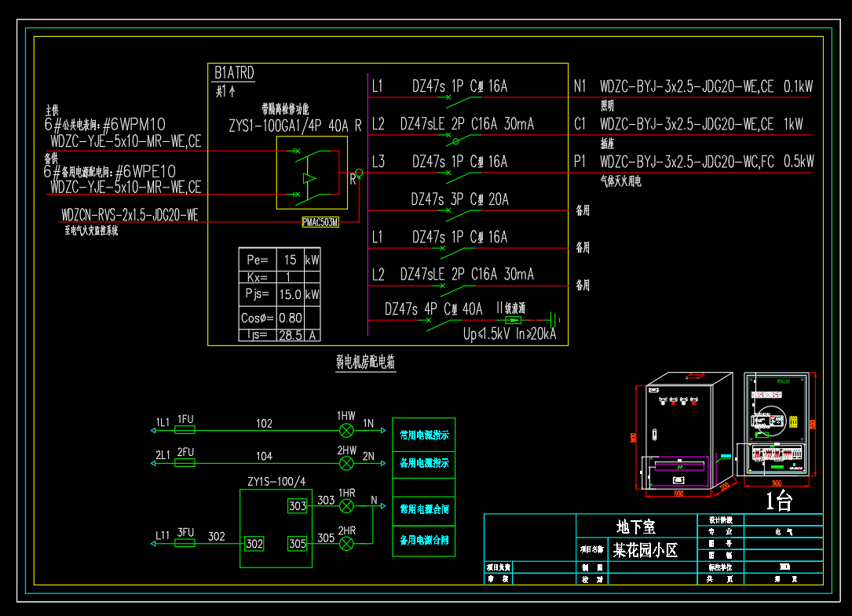Image resolution: width=852 pixels, height=616 pixels.
Task: Click the 备用电源合闸 legend cell
Action: click(x=424, y=541)
